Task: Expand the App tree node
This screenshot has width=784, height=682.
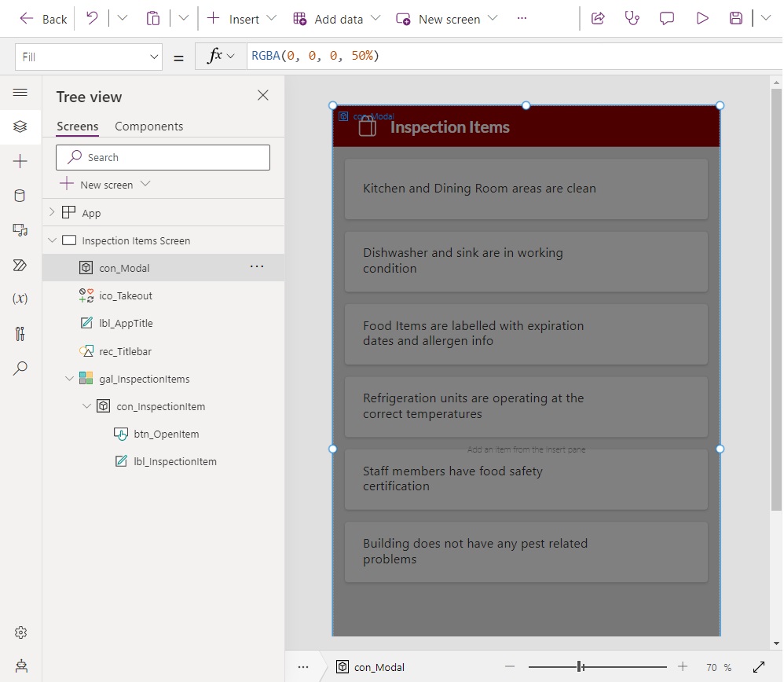Action: 52,212
